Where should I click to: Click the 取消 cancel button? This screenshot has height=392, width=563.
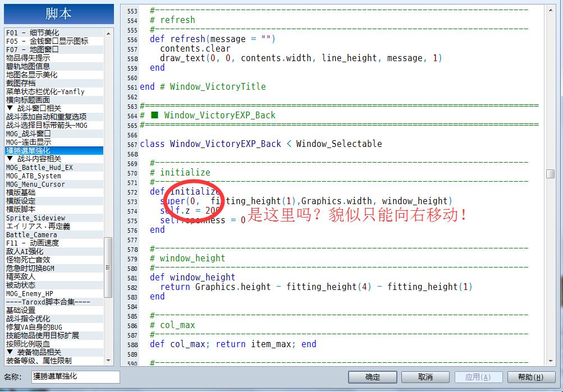pos(425,377)
